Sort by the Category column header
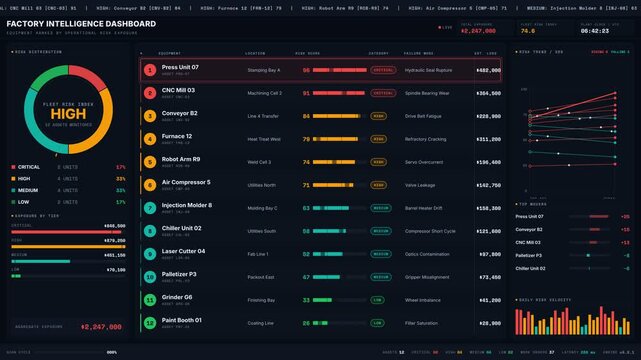This screenshot has width=641, height=360. (x=379, y=54)
